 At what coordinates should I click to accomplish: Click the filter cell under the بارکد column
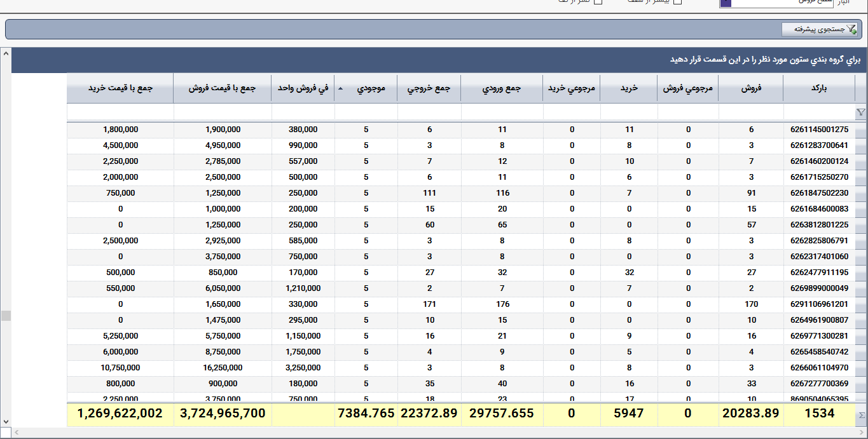coord(819,112)
